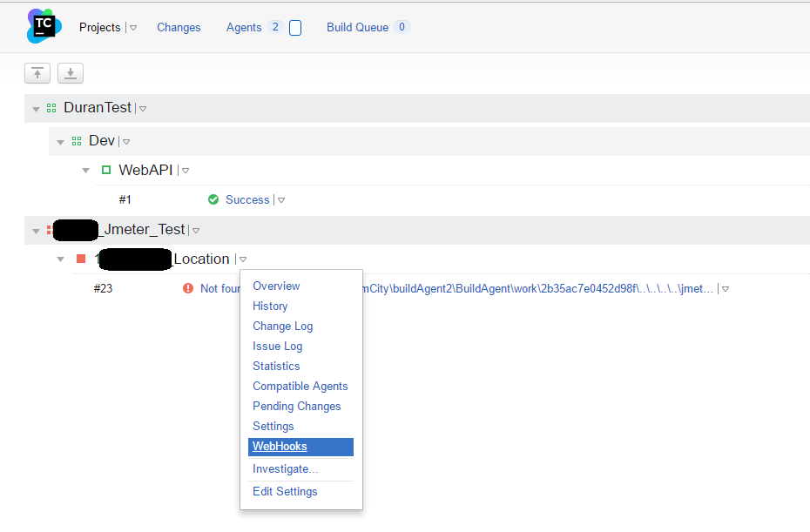
Task: Open the Success build status link
Action: [x=247, y=200]
